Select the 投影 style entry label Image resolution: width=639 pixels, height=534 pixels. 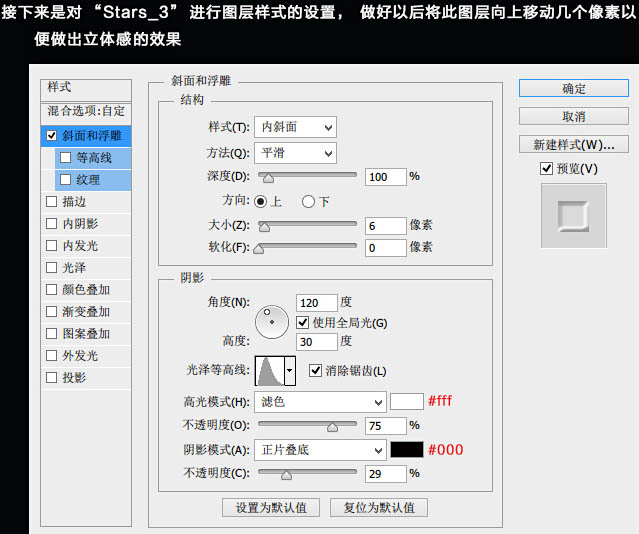click(x=74, y=377)
